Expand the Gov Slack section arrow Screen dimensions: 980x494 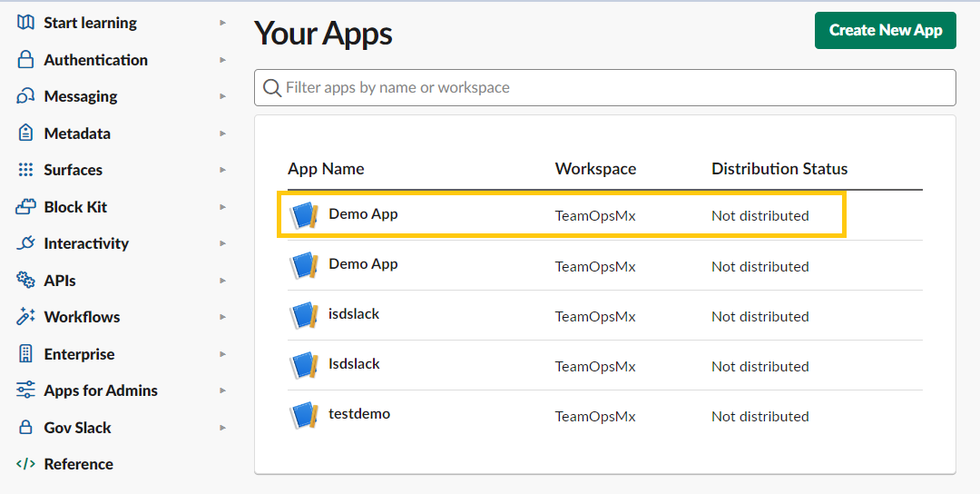[222, 428]
